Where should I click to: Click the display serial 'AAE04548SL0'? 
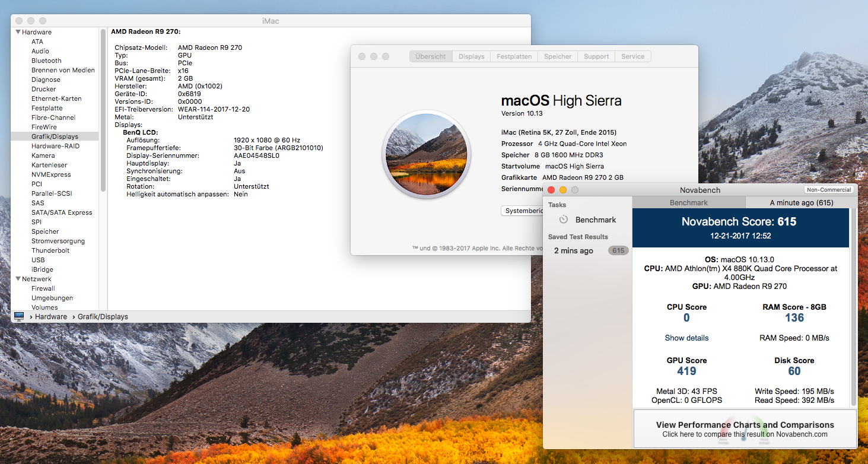[256, 155]
